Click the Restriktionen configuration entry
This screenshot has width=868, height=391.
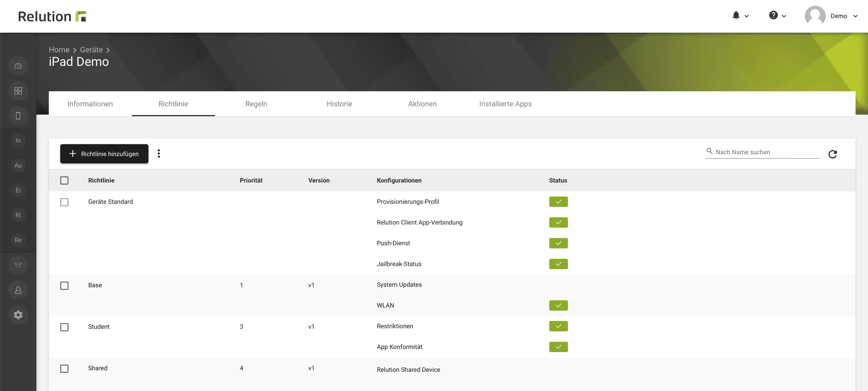click(x=395, y=326)
